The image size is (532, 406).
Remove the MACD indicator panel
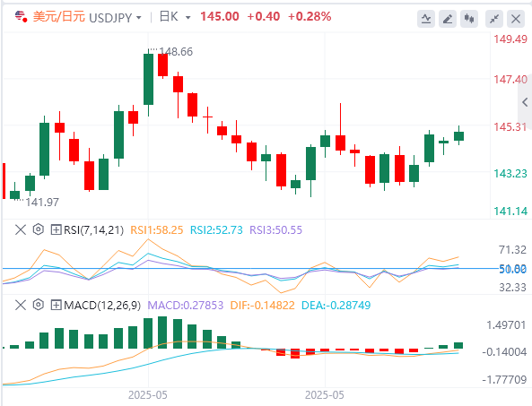coord(21,305)
